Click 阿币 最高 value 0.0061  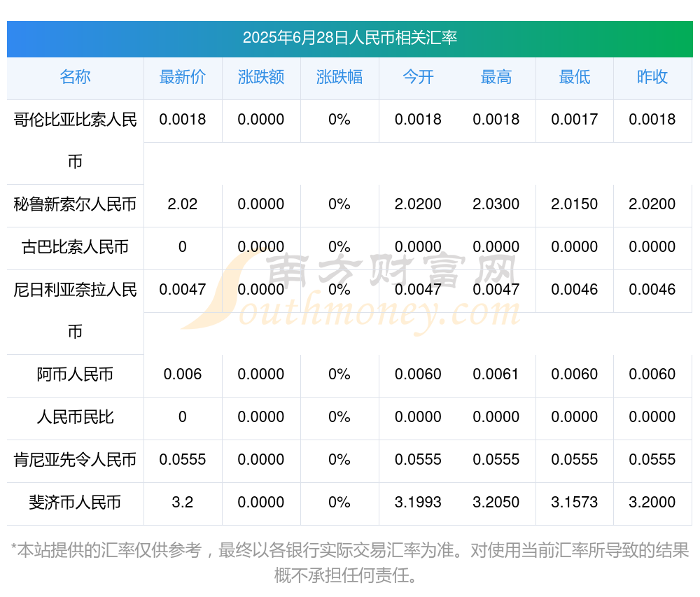(x=496, y=374)
